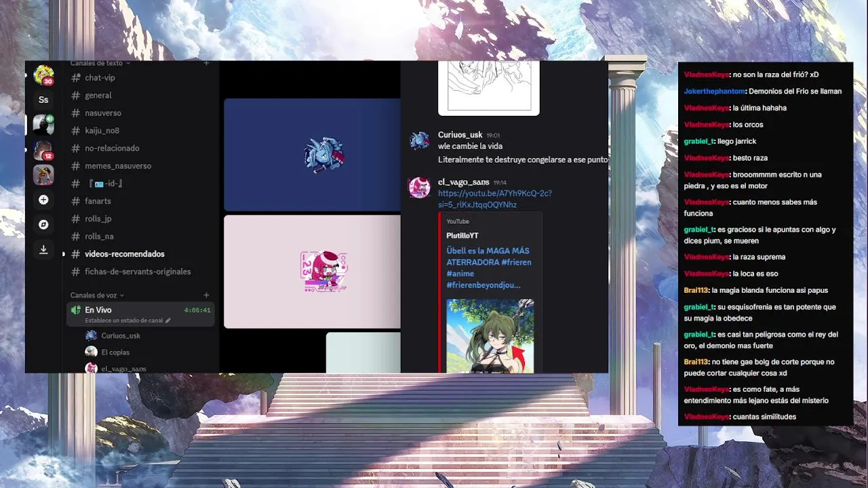Collapse the Canales de voz category
The height and width of the screenshot is (488, 868).
point(97,295)
